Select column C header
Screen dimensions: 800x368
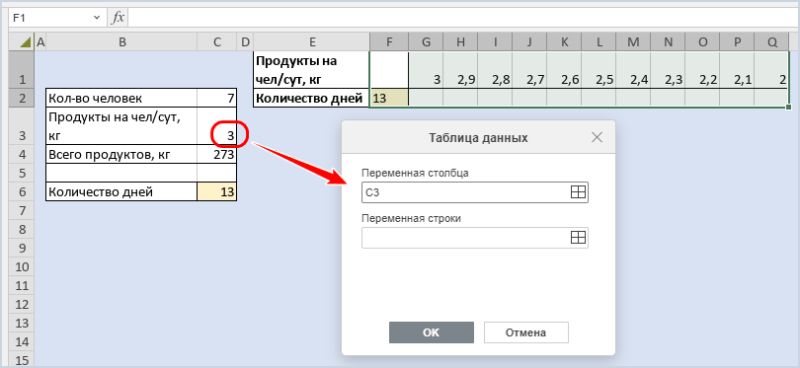[x=217, y=43]
